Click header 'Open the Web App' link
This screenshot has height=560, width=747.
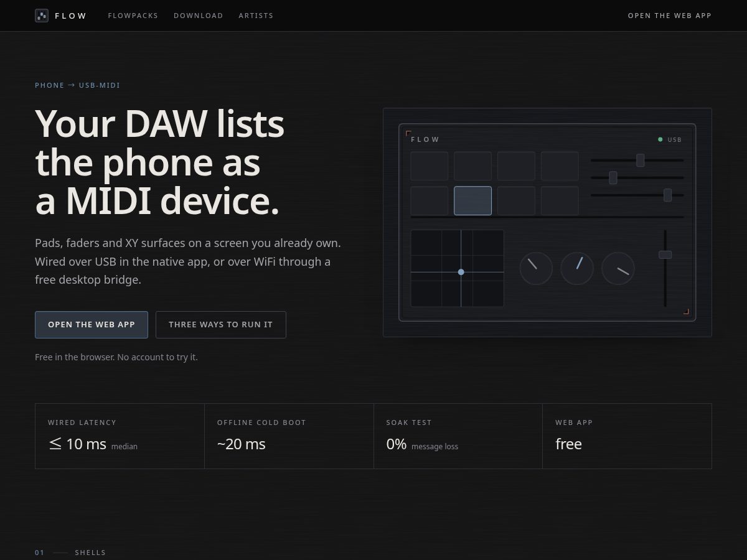[670, 16]
